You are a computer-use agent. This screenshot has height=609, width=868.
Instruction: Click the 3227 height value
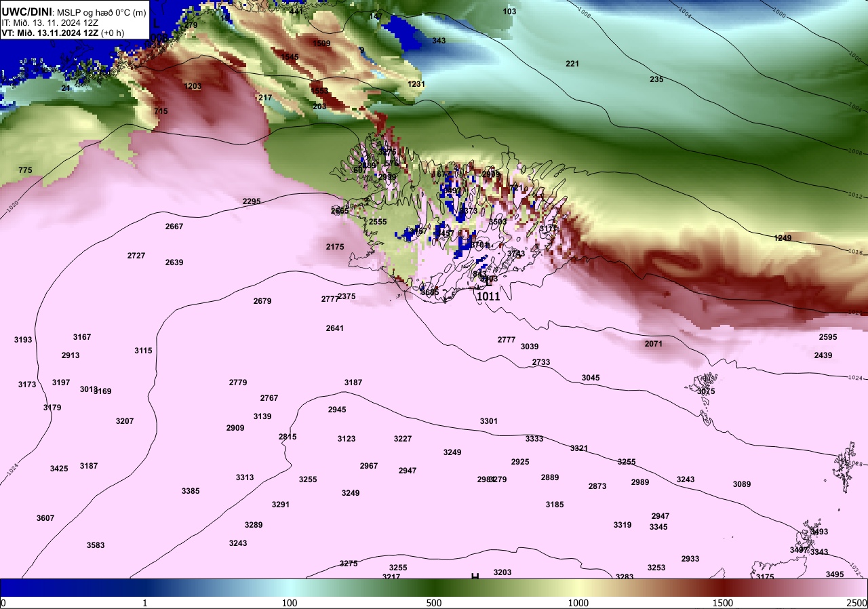403,439
